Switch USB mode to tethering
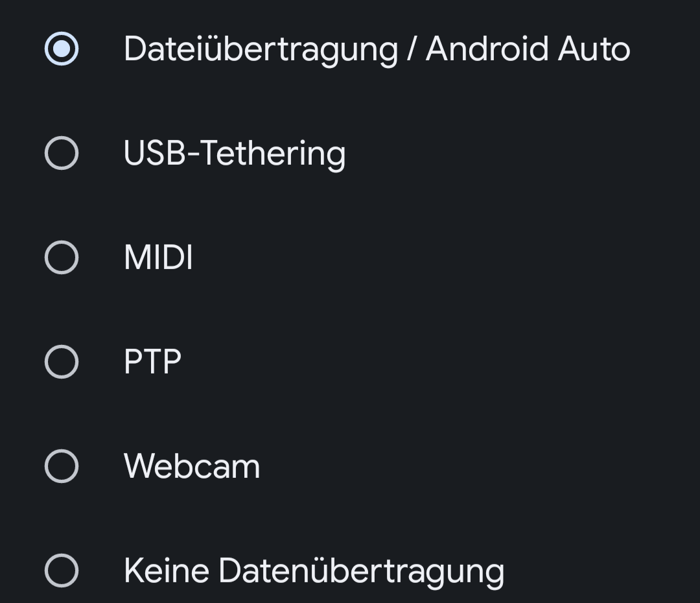Screen dimensions: 700x603 click(x=62, y=154)
